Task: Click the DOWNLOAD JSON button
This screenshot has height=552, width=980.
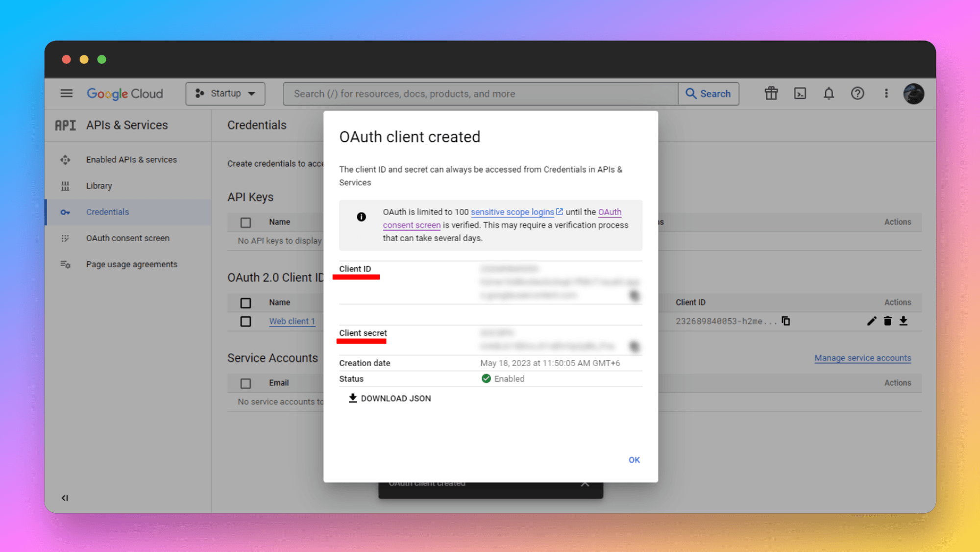Action: coord(389,398)
